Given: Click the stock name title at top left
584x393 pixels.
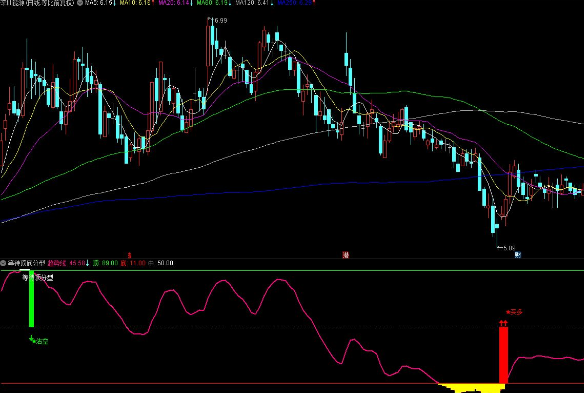Looking at the screenshot, I should click(37, 3).
